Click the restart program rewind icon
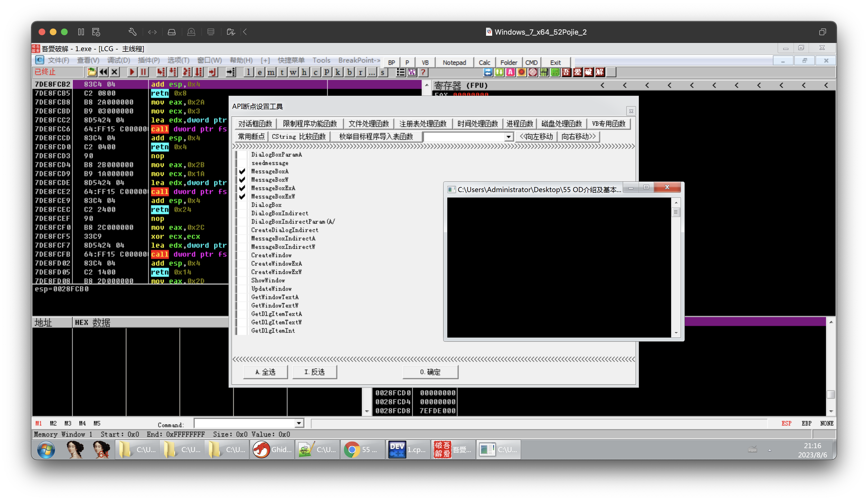The height and width of the screenshot is (501, 868). 103,72
